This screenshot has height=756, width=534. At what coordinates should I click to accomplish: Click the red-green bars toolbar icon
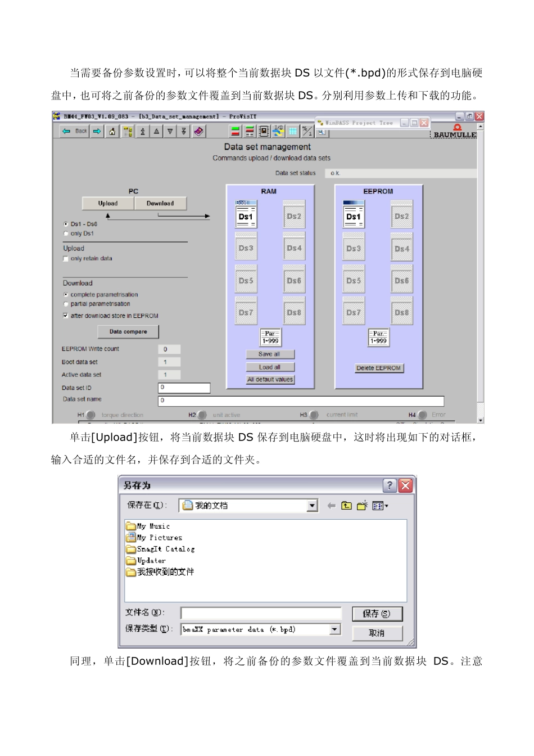[x=236, y=131]
